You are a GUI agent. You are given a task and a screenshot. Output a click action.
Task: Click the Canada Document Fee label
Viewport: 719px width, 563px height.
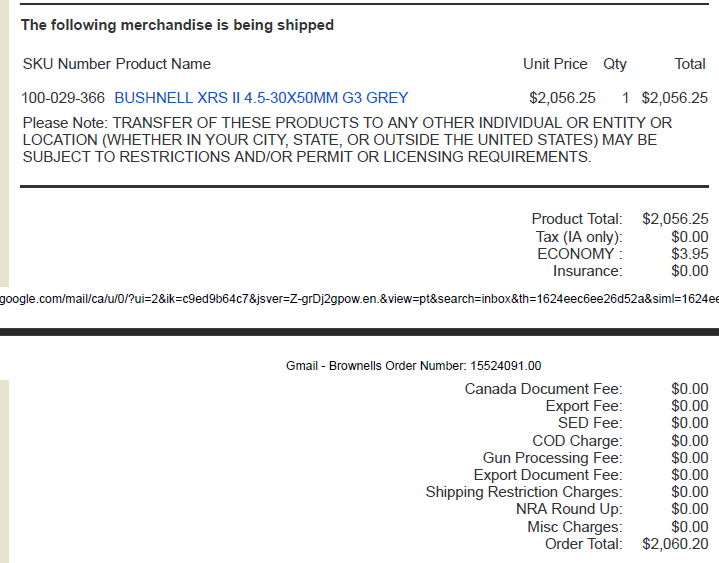543,389
